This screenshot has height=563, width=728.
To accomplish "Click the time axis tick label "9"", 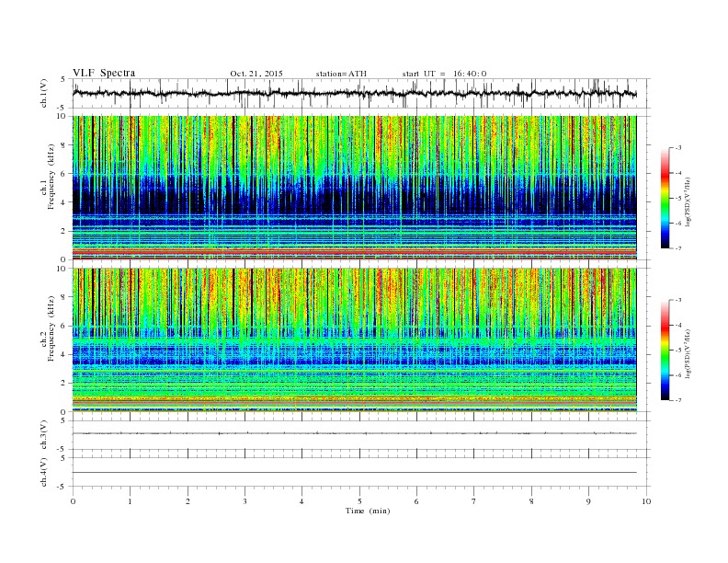I will tap(588, 501).
